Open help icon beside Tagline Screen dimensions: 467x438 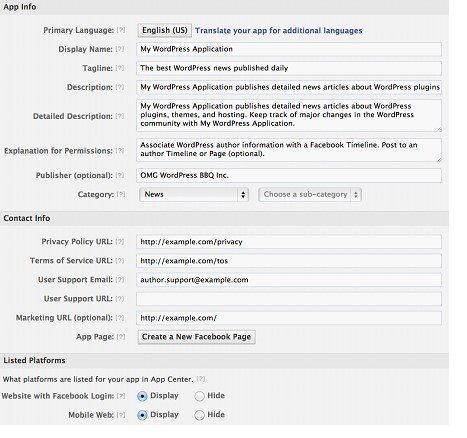click(x=120, y=68)
